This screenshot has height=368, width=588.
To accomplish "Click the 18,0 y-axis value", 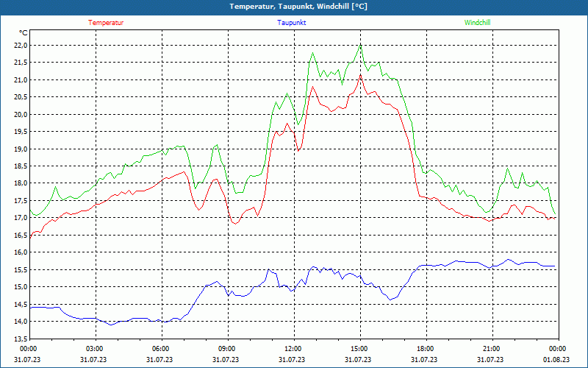I will click(21, 183).
